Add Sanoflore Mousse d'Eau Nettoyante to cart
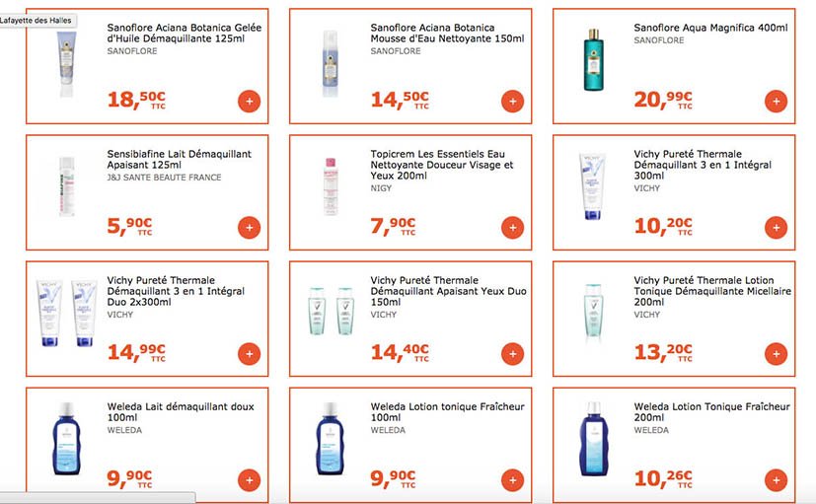The image size is (816, 504). [x=512, y=101]
